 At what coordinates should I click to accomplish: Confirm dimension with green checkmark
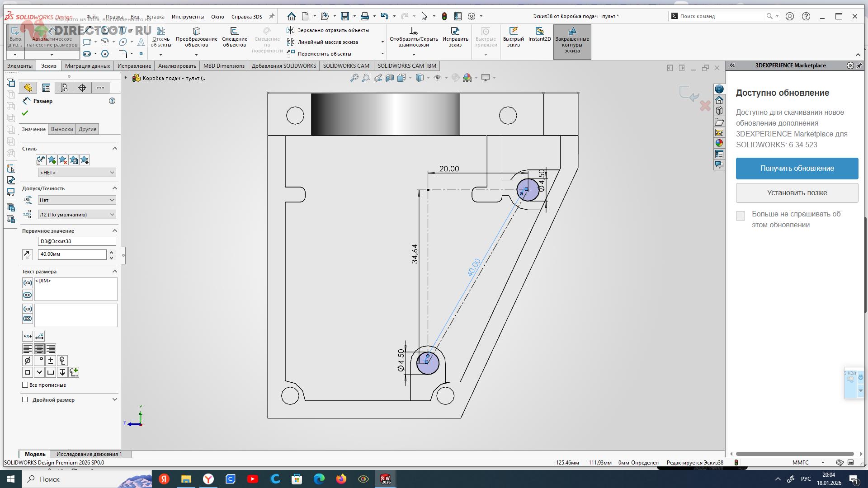click(x=25, y=113)
